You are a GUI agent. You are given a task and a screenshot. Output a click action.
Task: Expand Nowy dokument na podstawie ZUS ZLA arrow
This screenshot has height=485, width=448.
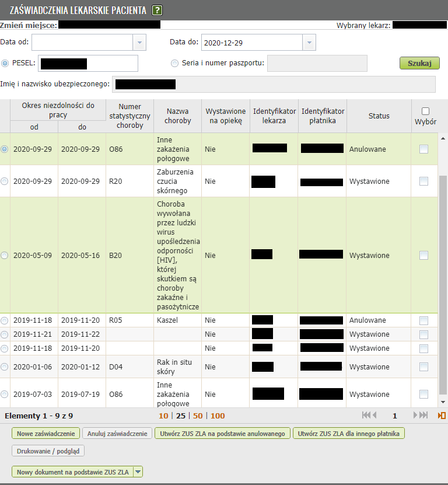click(x=138, y=472)
